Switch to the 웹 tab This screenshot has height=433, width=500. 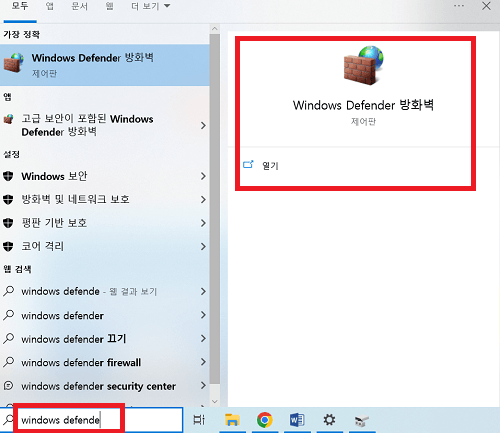pos(110,6)
